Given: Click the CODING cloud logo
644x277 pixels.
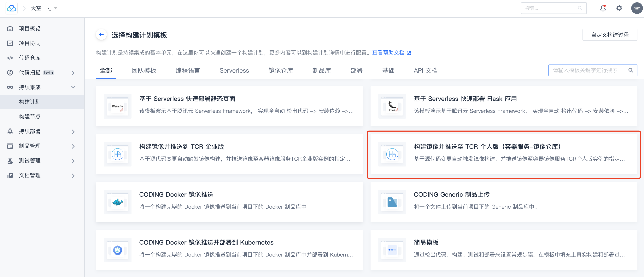Looking at the screenshot, I should tap(11, 8).
